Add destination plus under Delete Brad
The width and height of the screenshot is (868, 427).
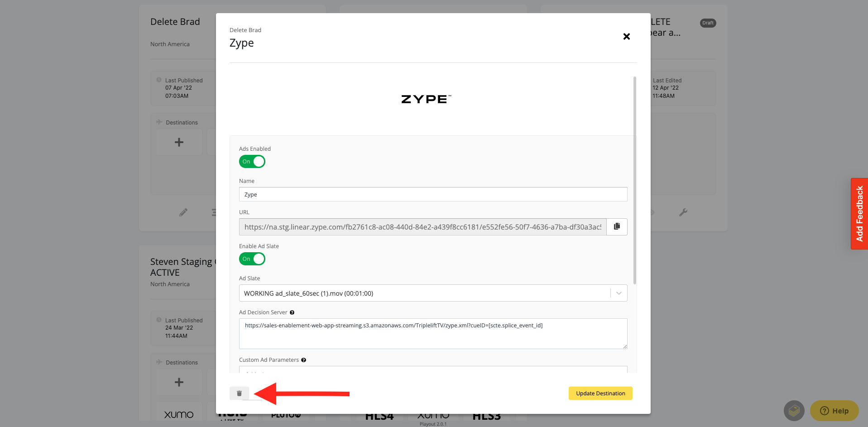(x=179, y=142)
